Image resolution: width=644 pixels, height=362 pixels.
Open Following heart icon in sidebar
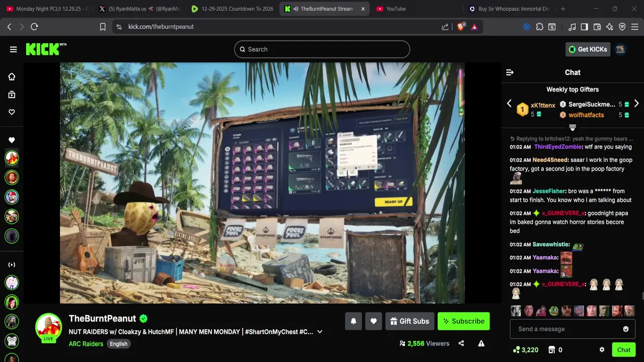click(12, 112)
